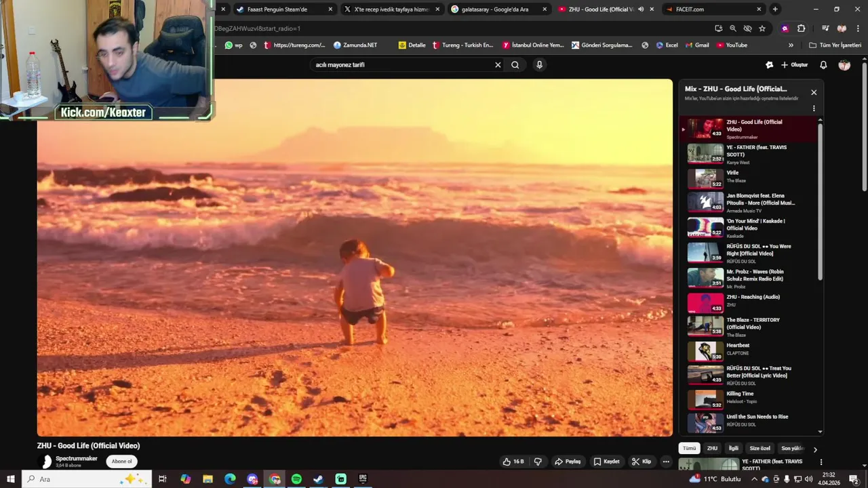Play RÜFÜS DU SOL You Were Right

(749, 253)
